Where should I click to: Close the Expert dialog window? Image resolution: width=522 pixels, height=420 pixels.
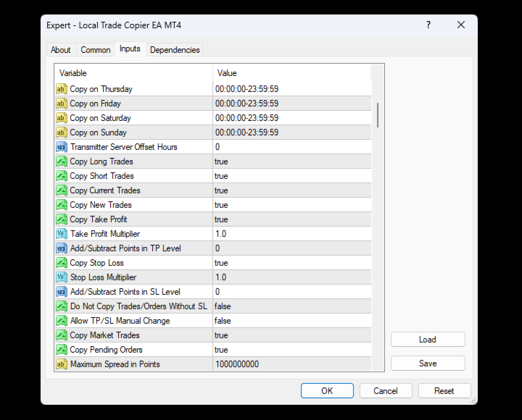[x=461, y=25]
